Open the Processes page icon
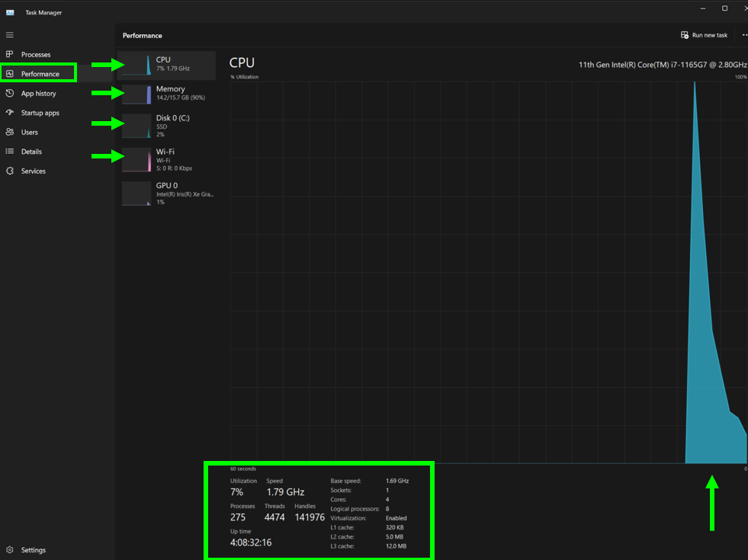 (x=10, y=55)
